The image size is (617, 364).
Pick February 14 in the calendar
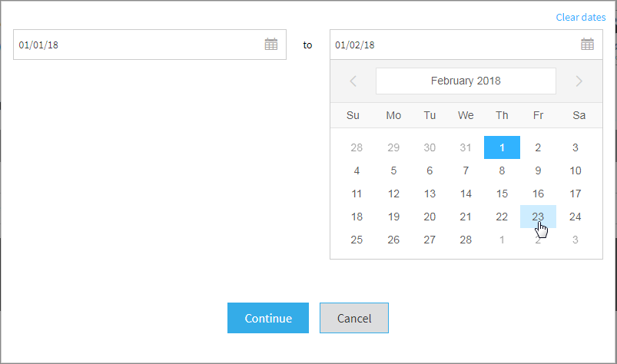(x=466, y=194)
